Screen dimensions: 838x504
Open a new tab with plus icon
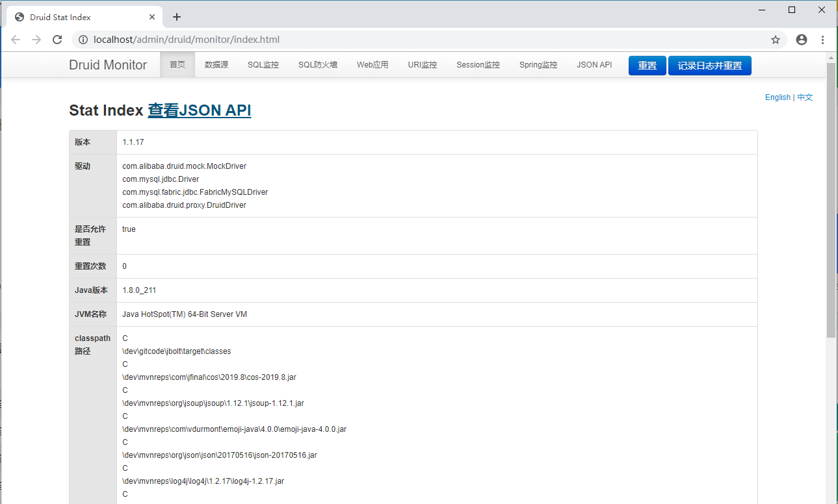coord(177,17)
